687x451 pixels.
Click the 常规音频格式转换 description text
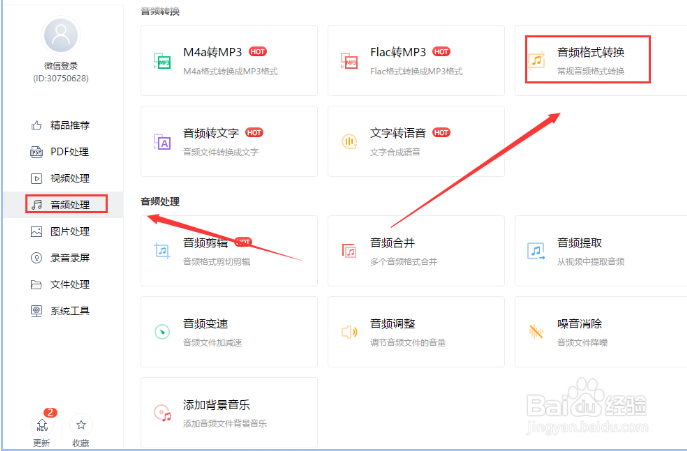(x=591, y=71)
